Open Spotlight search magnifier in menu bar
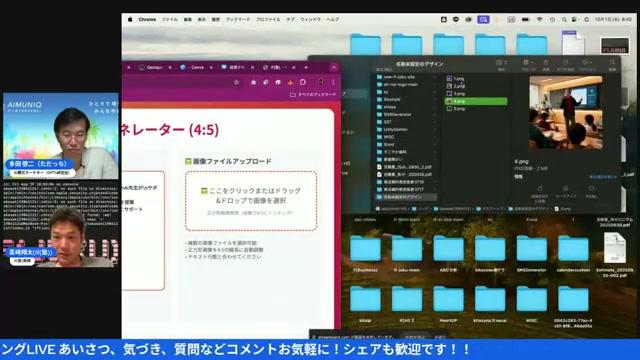The image size is (640, 360). 564,19
